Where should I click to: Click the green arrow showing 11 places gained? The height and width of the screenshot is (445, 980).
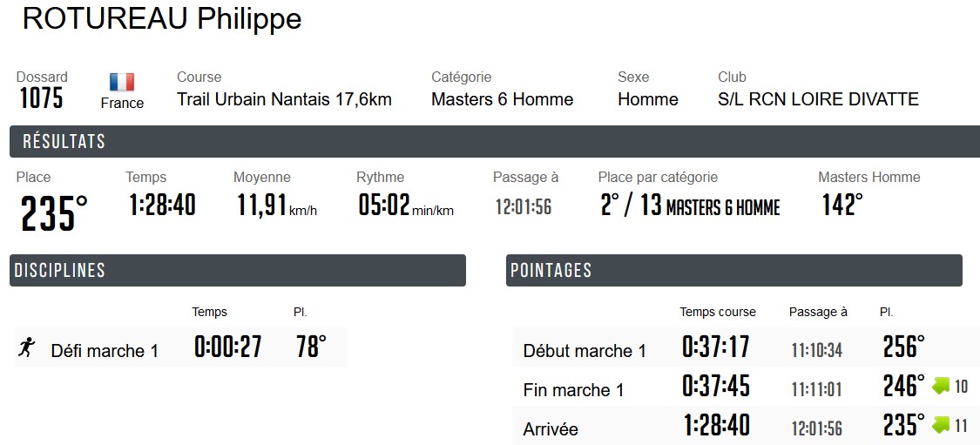(x=941, y=425)
